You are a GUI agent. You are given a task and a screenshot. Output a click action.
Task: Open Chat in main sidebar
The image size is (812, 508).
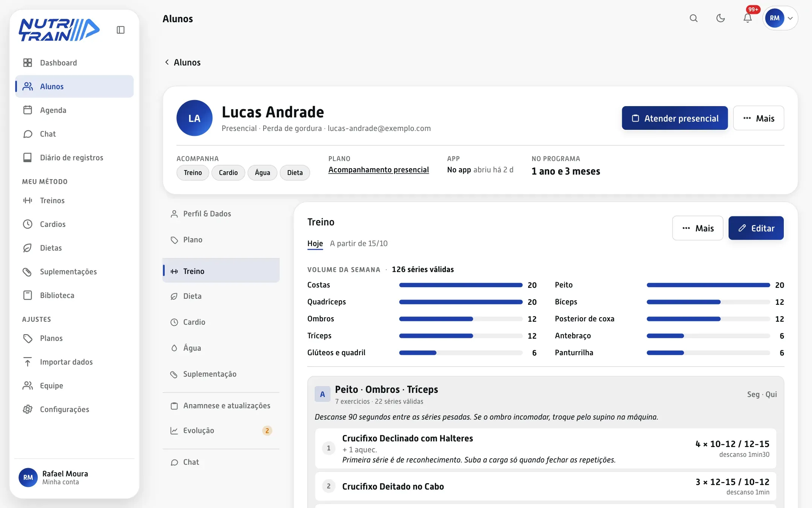click(74, 134)
